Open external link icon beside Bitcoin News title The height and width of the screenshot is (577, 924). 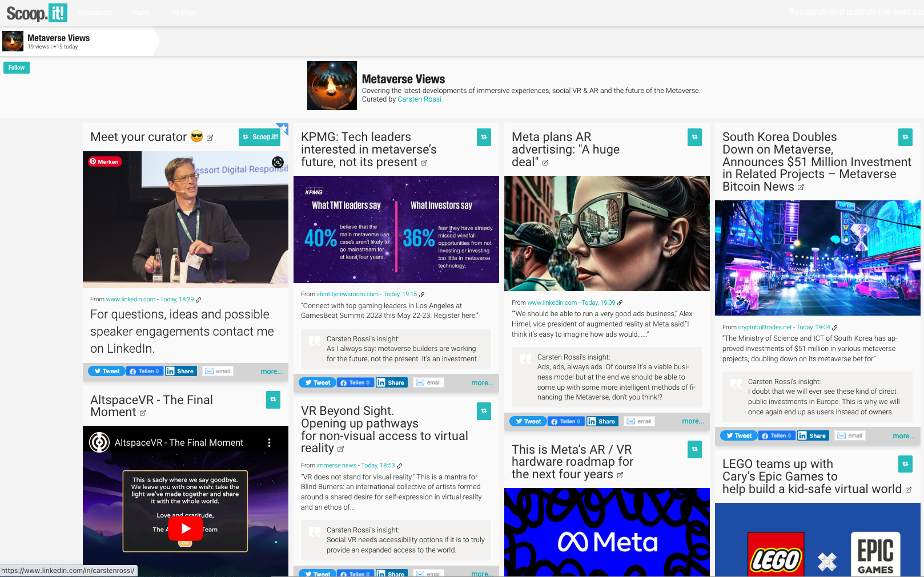[x=801, y=188]
